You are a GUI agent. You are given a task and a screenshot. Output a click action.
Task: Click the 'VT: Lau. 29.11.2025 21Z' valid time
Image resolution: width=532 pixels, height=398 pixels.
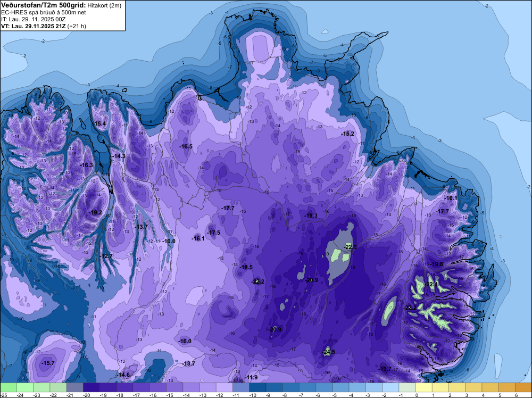[x=33, y=26]
